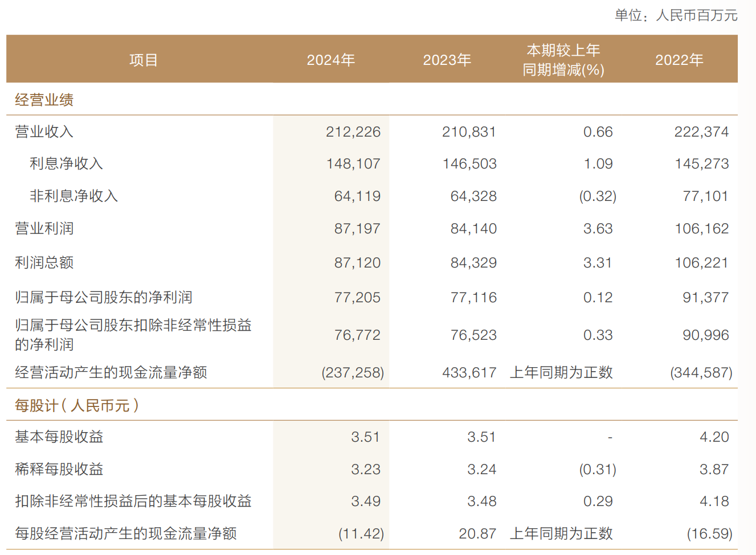The image size is (756, 555).
Task: Select the 利润总额 2023 value 84,329
Action: click(x=473, y=263)
